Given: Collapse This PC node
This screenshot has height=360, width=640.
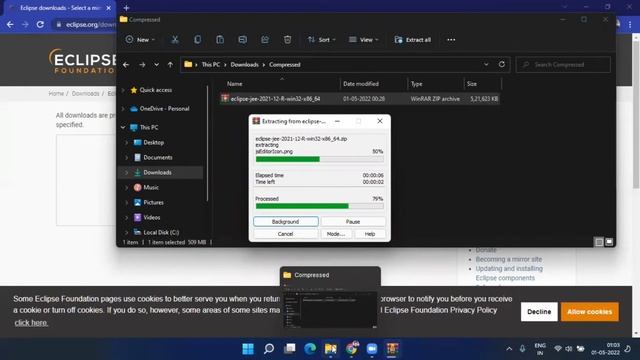Looking at the screenshot, I should tap(123, 127).
